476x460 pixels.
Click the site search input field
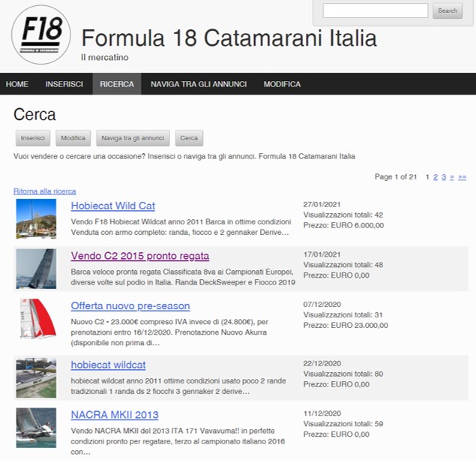click(376, 11)
